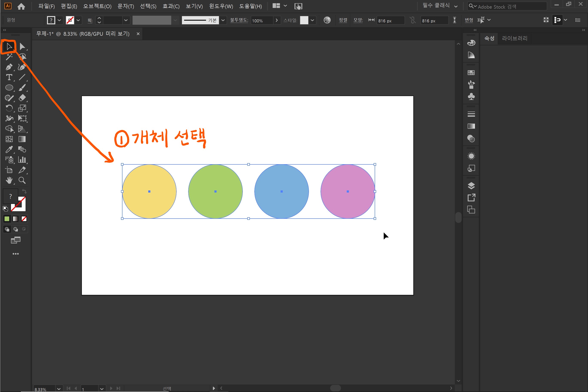
Task: Set fill to None mode
Action: tap(24, 219)
